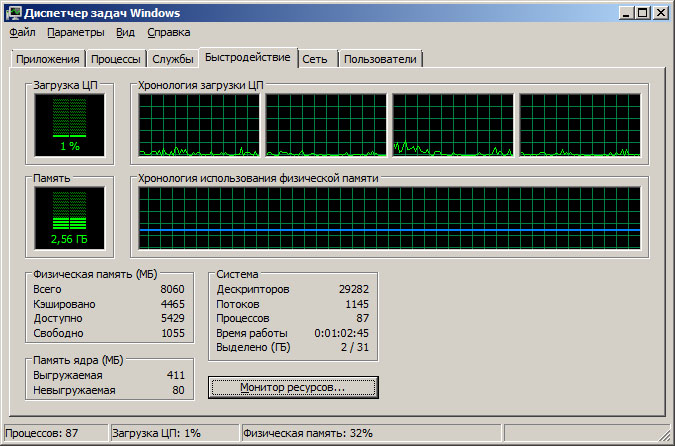Click the Всего value 8060

click(x=172, y=289)
